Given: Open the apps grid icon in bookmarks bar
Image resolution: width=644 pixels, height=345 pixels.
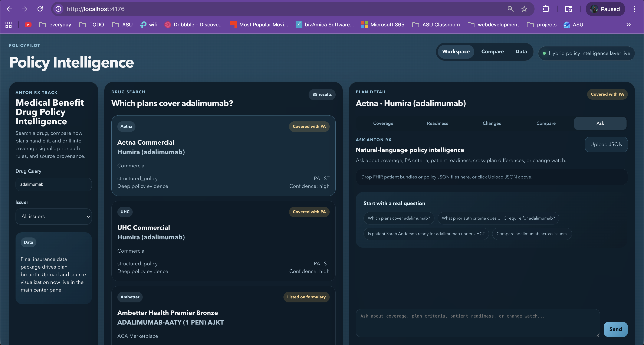Looking at the screenshot, I should point(9,24).
